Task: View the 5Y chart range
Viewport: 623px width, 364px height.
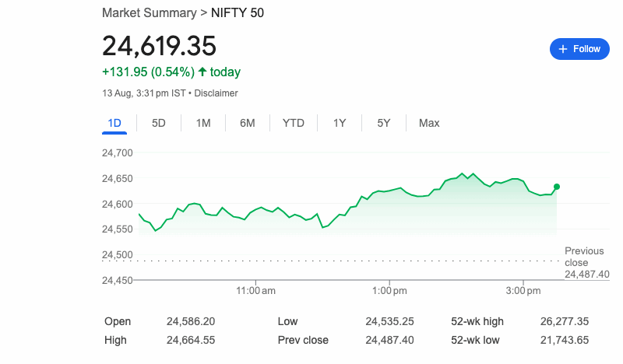Action: [384, 123]
